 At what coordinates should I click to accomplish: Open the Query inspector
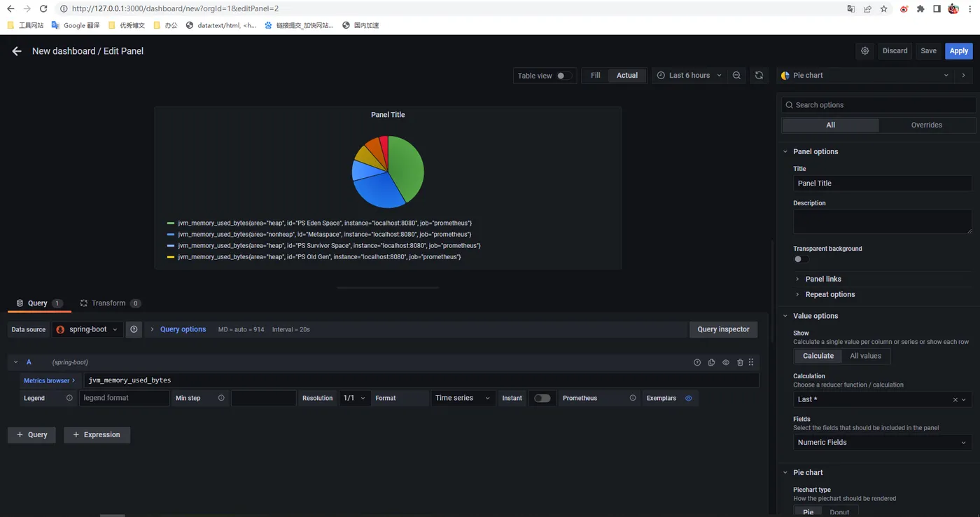click(x=723, y=329)
